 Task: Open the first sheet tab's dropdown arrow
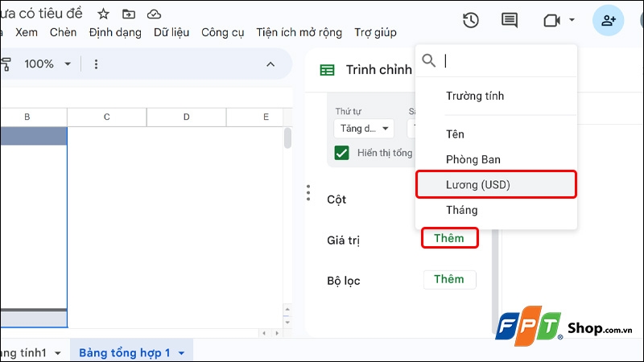[x=58, y=353]
